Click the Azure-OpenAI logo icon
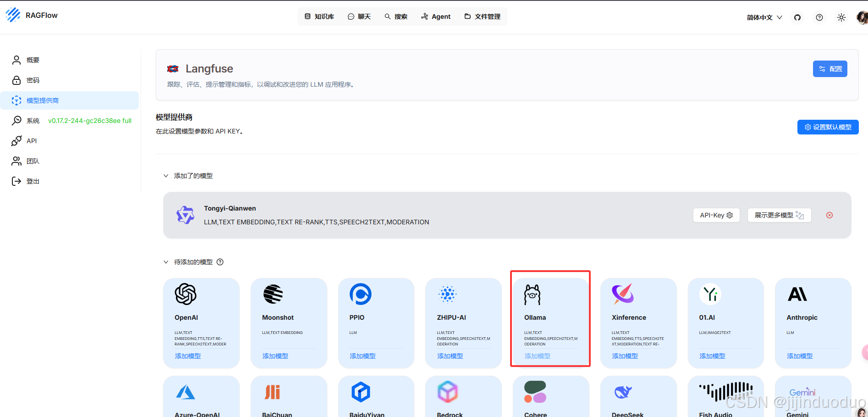This screenshot has height=417, width=868. pyautogui.click(x=186, y=392)
